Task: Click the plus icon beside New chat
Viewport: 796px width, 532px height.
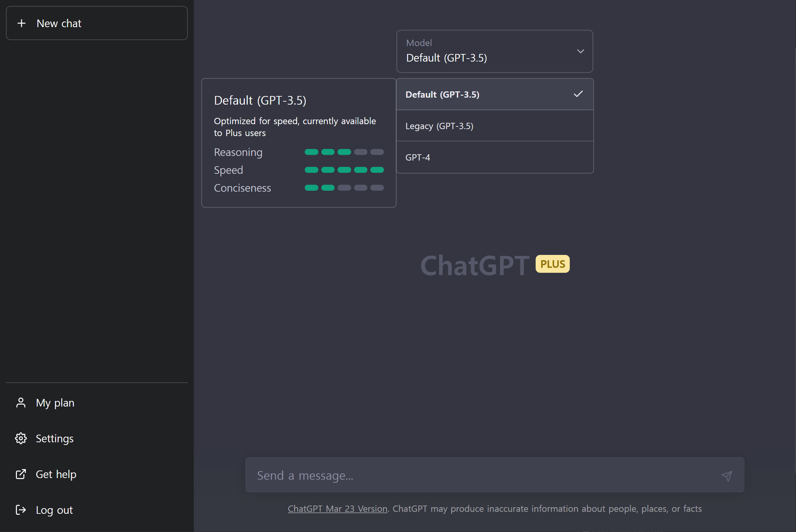Action: (x=22, y=23)
